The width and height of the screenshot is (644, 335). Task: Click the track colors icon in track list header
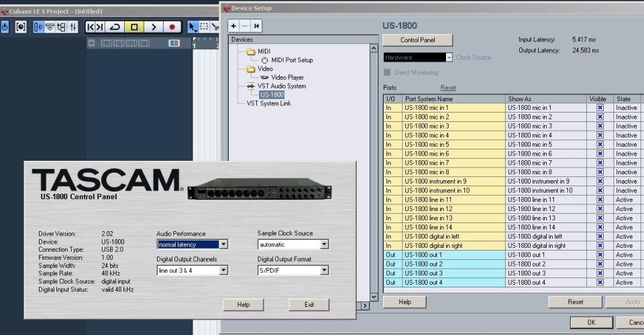(x=174, y=43)
